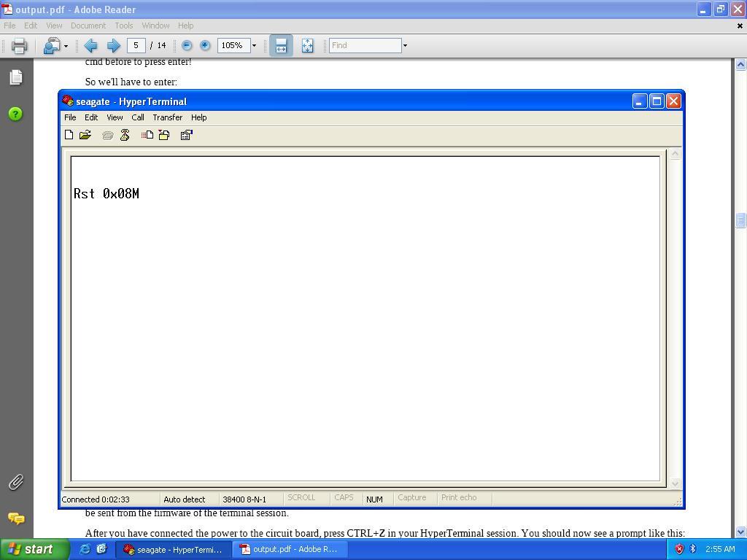Viewport: 747px width, 560px height.
Task: Open the zoom level dropdown arrow
Action: (254, 46)
